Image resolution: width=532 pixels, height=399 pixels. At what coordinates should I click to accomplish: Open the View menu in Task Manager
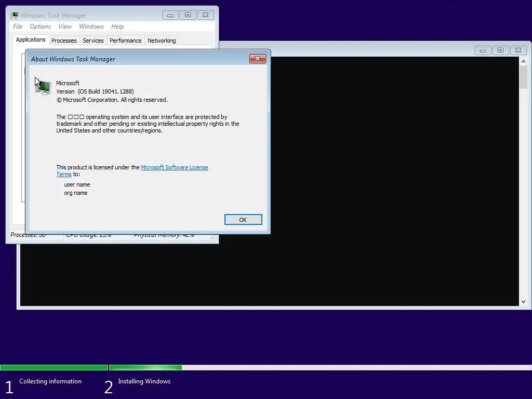click(x=65, y=26)
